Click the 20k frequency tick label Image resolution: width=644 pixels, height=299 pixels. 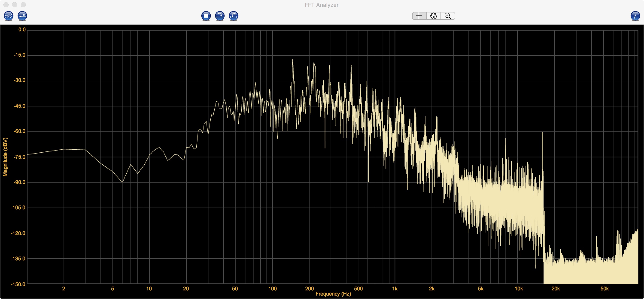click(556, 289)
